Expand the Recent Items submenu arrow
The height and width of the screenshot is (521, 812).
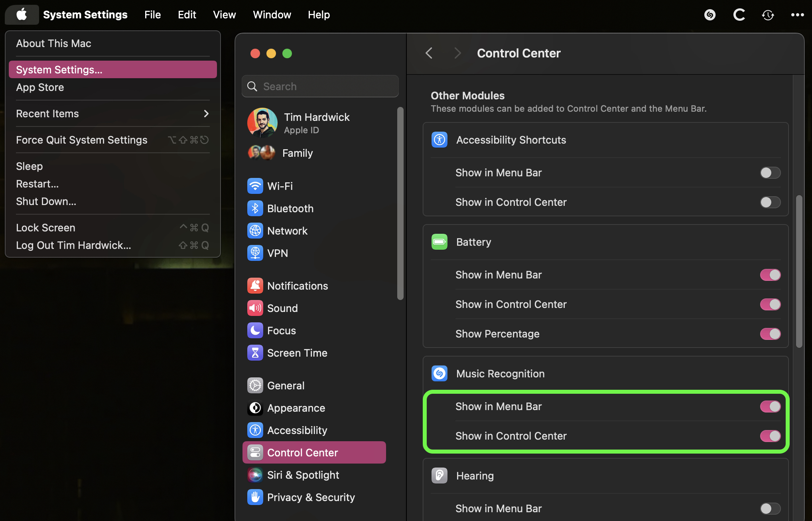[206, 114]
